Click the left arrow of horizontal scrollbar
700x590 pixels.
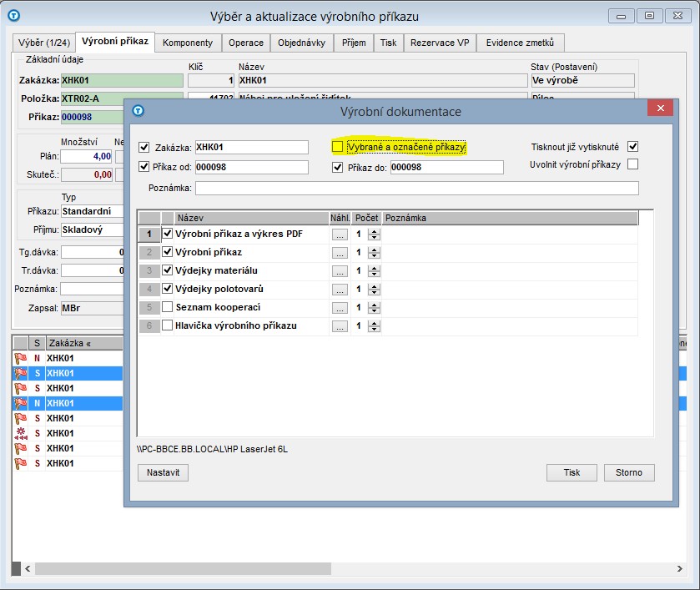click(x=28, y=568)
